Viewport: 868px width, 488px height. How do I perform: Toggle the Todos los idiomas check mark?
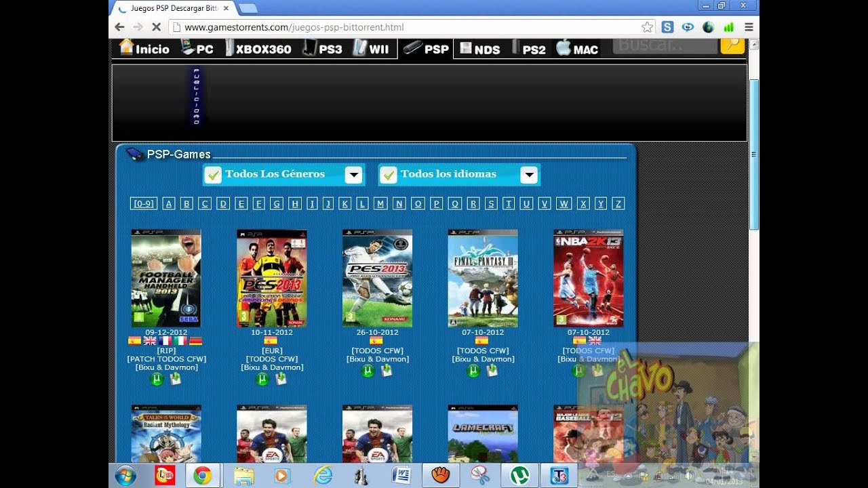tap(388, 175)
